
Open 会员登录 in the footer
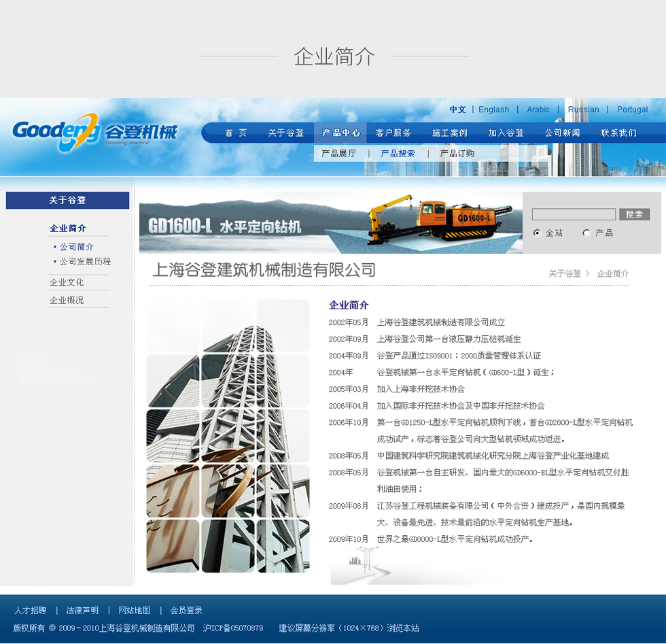click(186, 610)
